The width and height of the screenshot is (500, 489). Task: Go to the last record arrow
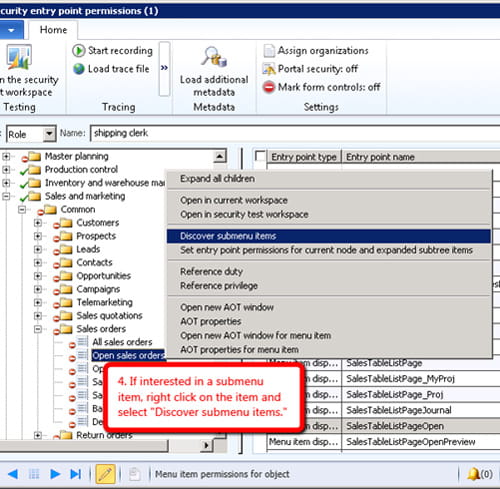tap(76, 474)
